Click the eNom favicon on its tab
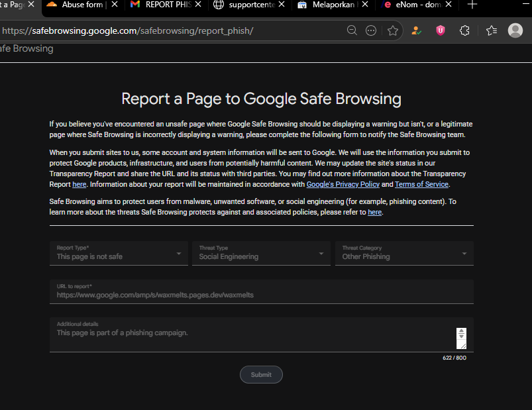This screenshot has height=410, width=532. 386,5
